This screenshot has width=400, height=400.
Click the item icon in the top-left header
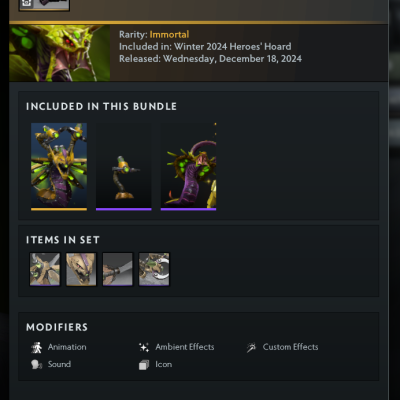[x=44, y=5]
